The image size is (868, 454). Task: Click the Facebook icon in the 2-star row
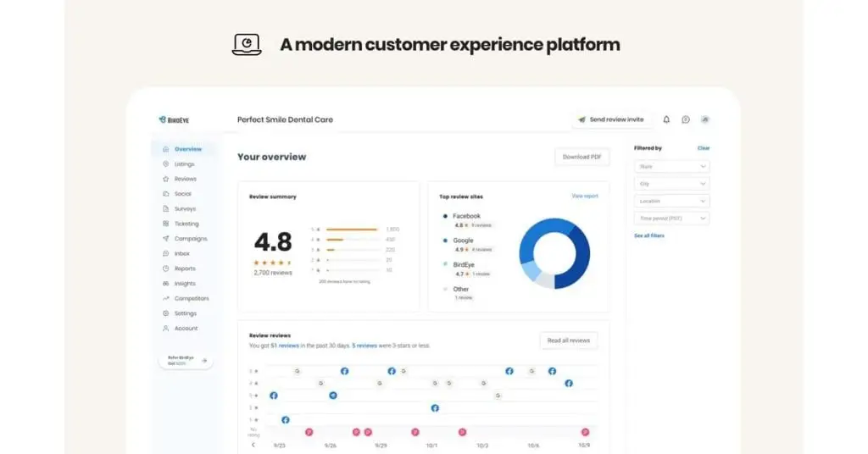point(435,408)
